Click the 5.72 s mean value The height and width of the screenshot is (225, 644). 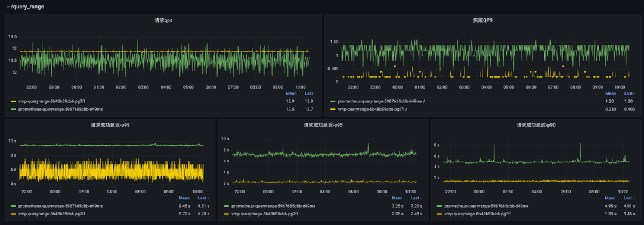click(x=185, y=214)
